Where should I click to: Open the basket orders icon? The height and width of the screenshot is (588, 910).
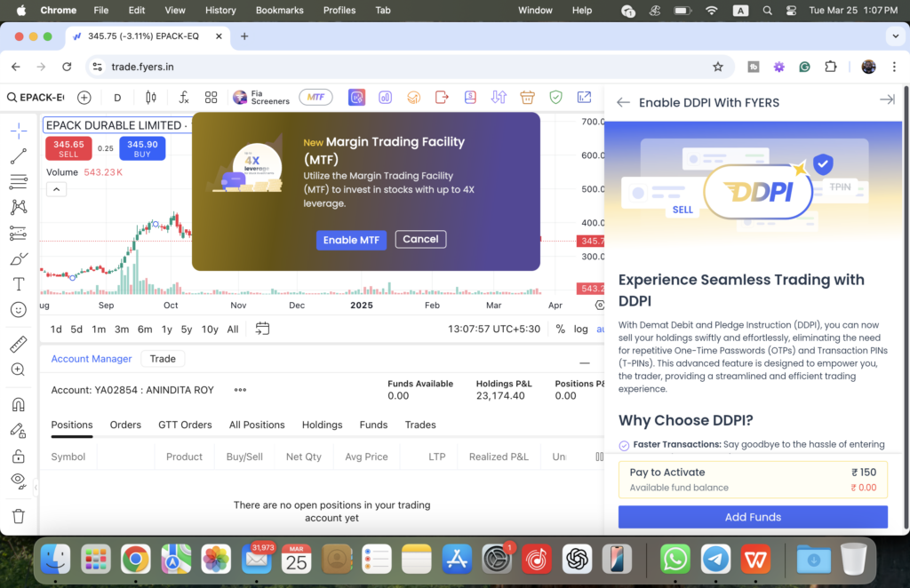pos(527,98)
